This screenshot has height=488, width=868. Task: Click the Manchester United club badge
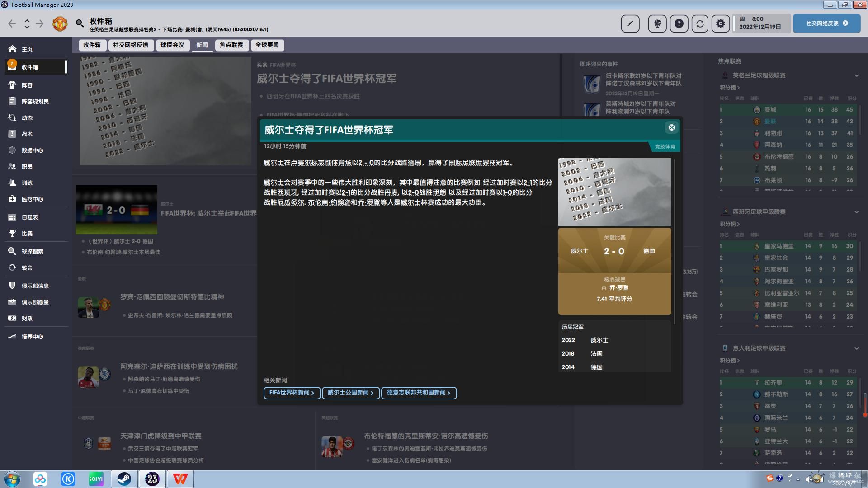60,23
